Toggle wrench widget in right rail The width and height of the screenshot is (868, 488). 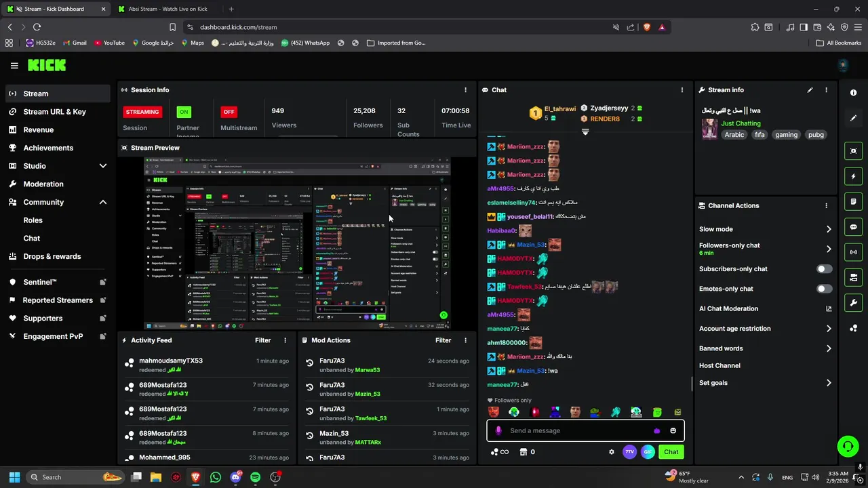click(x=854, y=302)
